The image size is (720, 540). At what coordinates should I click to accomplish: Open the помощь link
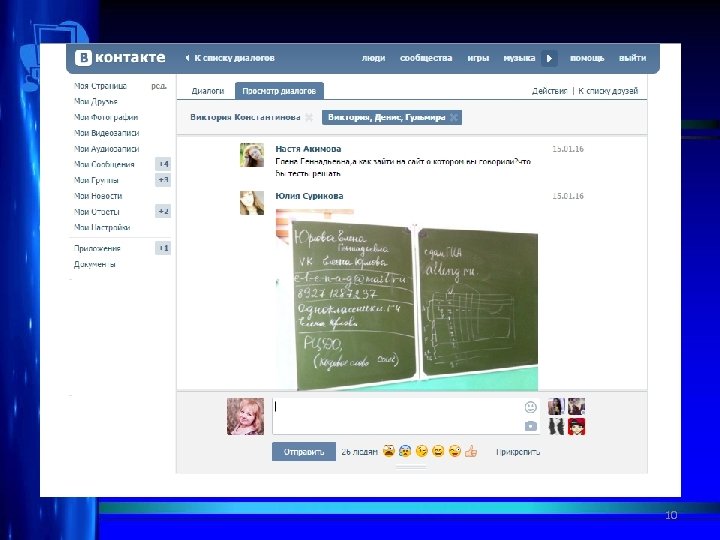[587, 58]
